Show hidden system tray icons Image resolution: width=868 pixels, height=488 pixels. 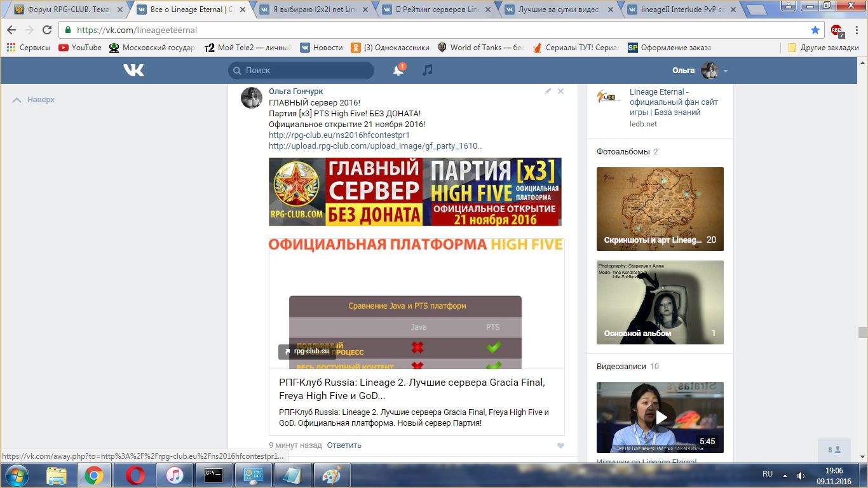coord(786,475)
